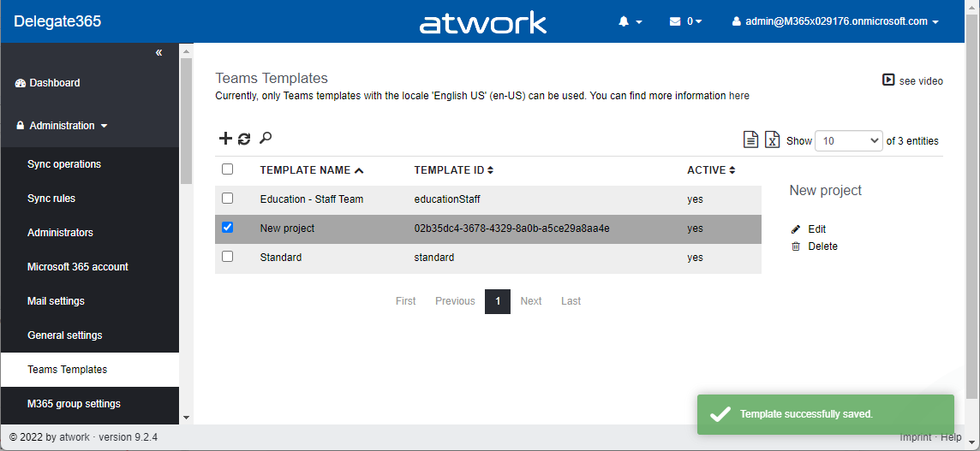Click the Administration lock icon
Screen dimensions: 980x451
point(20,126)
